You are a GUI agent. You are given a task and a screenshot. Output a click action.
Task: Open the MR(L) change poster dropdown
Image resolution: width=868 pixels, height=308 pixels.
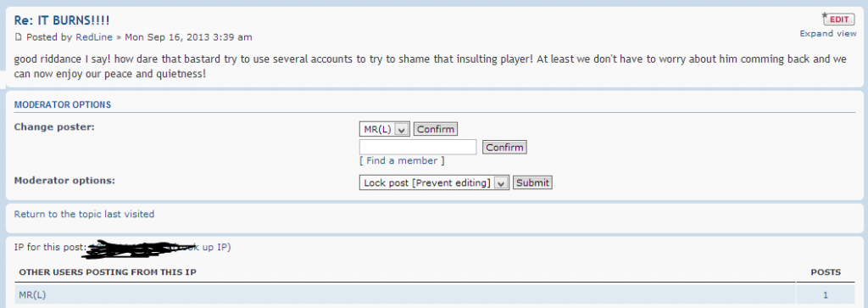click(385, 130)
